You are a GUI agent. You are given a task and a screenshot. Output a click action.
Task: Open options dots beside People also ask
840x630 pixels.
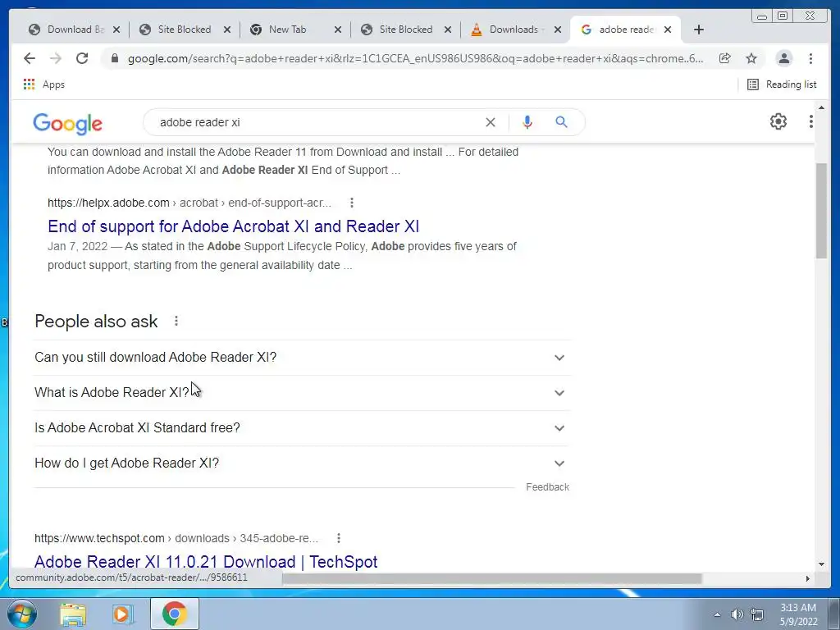(176, 321)
